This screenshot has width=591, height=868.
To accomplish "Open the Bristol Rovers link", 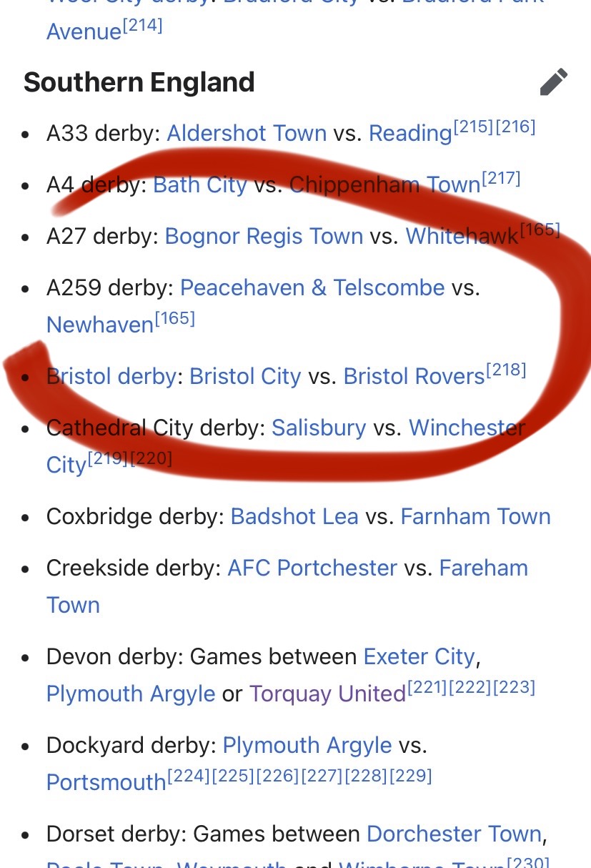I will (414, 376).
